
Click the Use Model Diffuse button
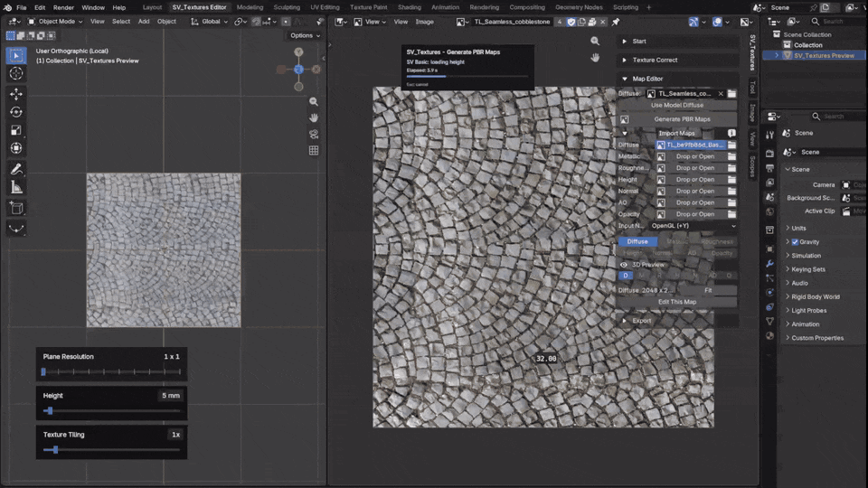tap(677, 105)
